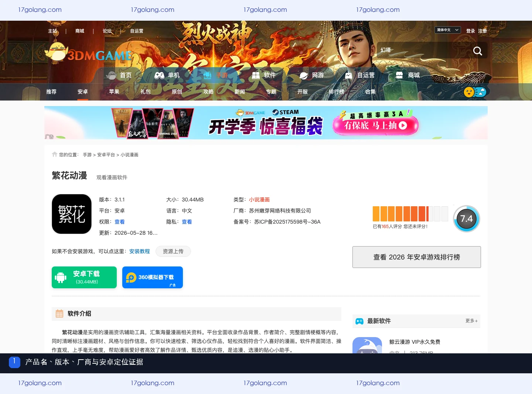The image size is (532, 394).
Task: Open 鲸云漫游 VIP永久免费 entry
Action: click(x=415, y=342)
